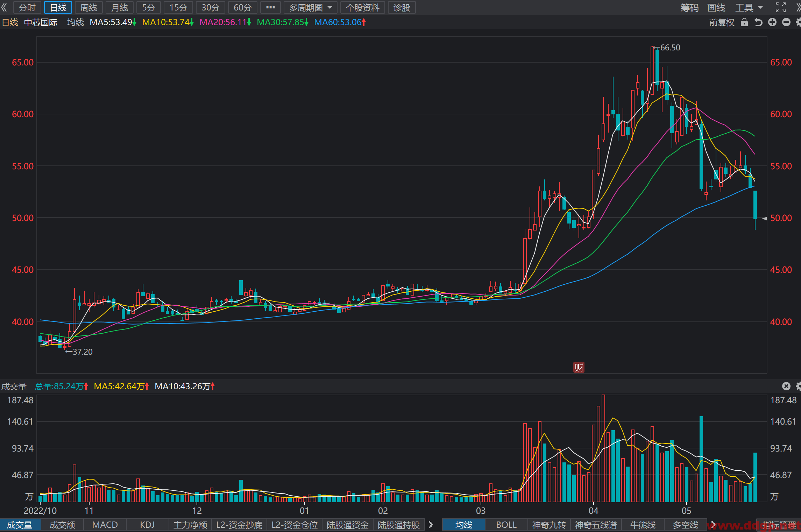Toggle the 前复权 adjustment mode
The image size is (801, 532).
(721, 22)
